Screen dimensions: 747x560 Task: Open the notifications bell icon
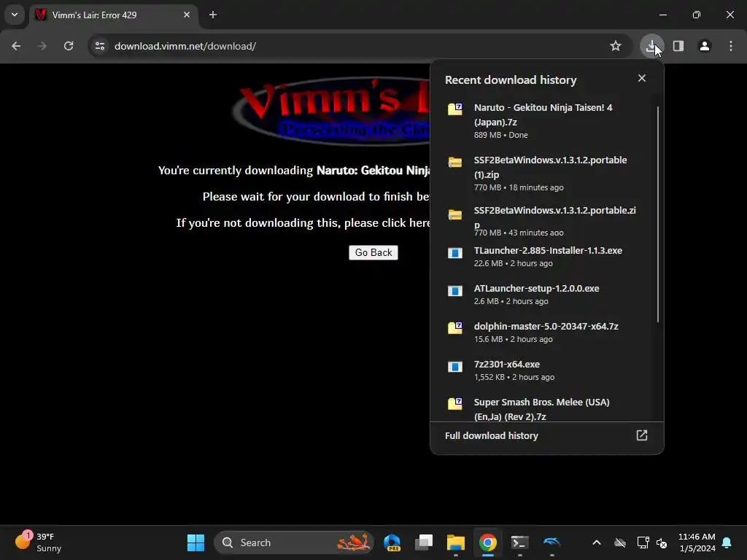tap(727, 542)
